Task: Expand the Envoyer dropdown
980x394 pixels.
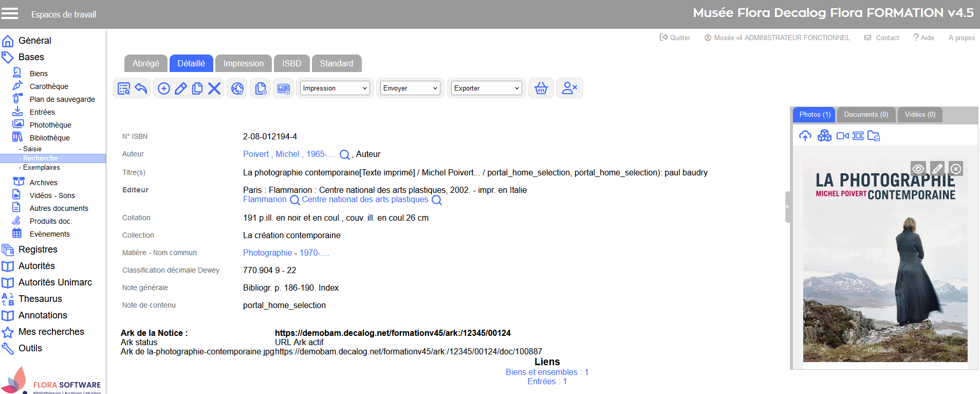Action: 410,88
